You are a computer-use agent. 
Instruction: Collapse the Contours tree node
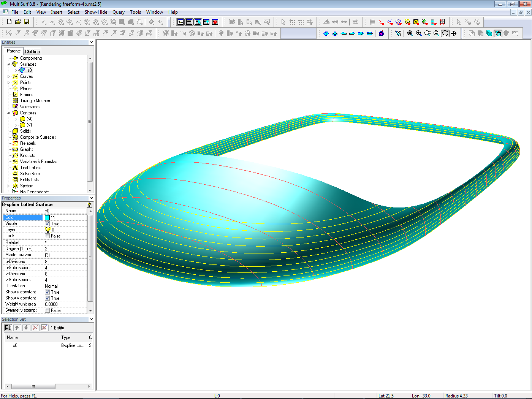9,113
